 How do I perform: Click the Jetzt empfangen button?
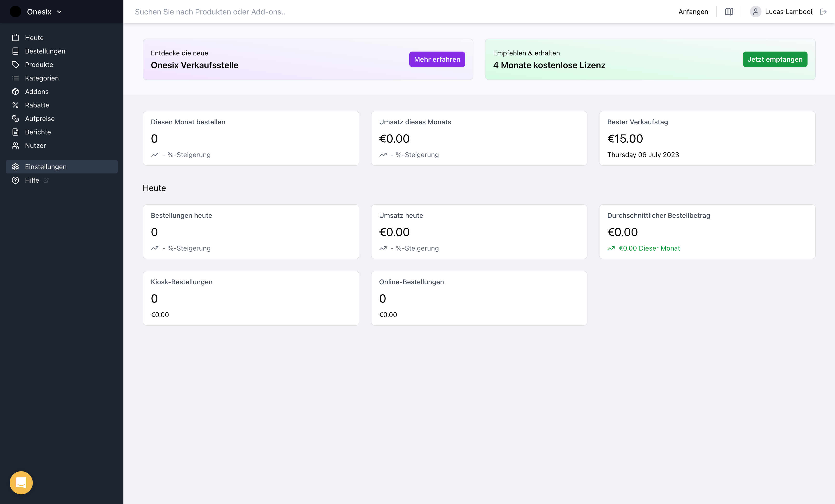point(775,59)
